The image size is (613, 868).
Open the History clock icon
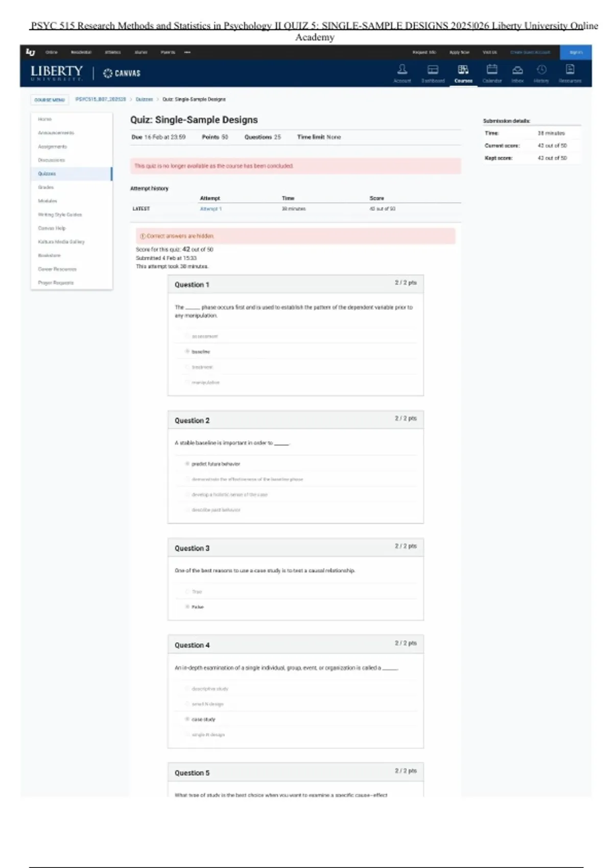pos(541,69)
